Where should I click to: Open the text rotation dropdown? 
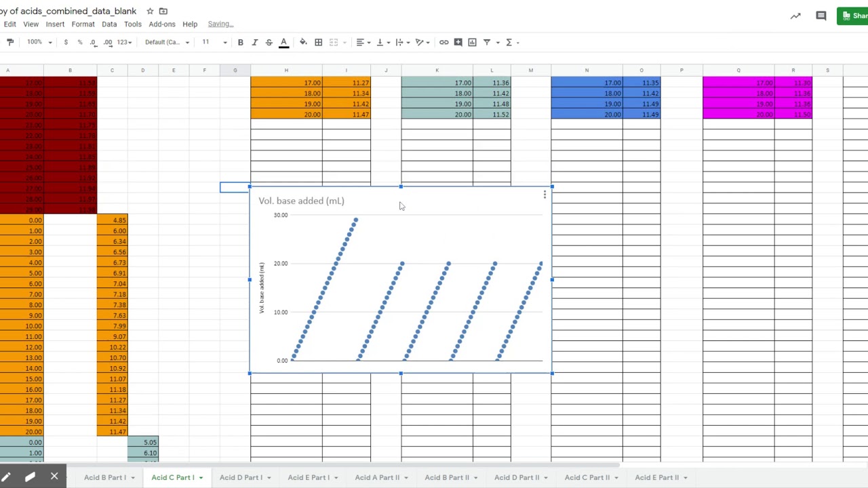[422, 42]
